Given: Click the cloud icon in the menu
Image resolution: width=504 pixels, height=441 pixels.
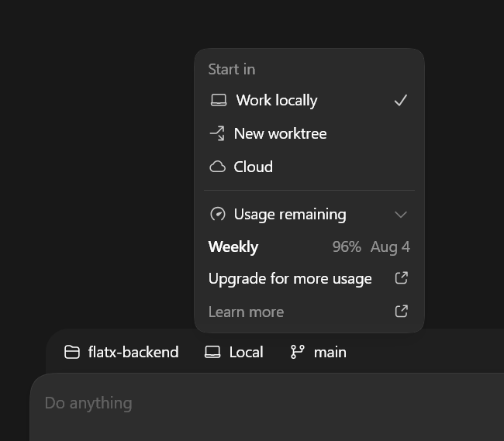Looking at the screenshot, I should click(218, 167).
